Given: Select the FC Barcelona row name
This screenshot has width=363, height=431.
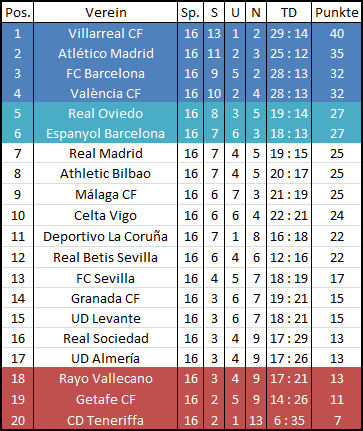Looking at the screenshot, I should (x=106, y=73).
